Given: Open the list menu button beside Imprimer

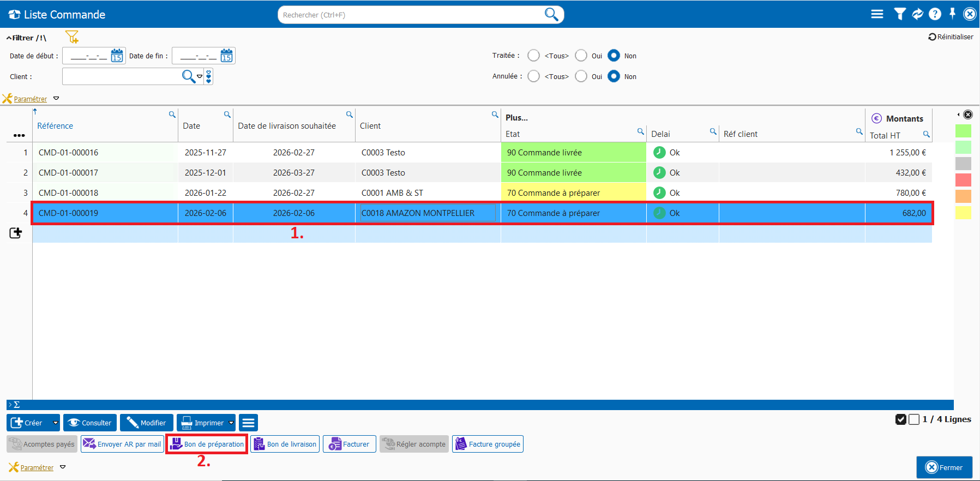Looking at the screenshot, I should coord(248,423).
